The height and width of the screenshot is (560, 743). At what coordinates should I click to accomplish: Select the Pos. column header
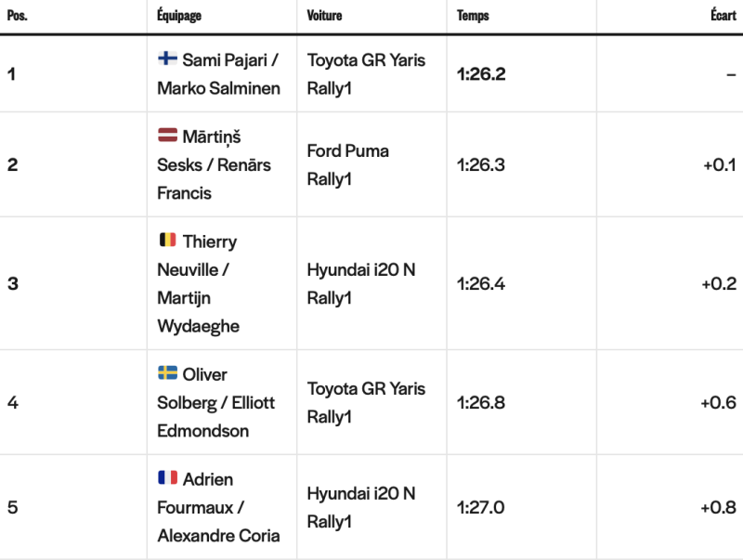click(x=18, y=15)
